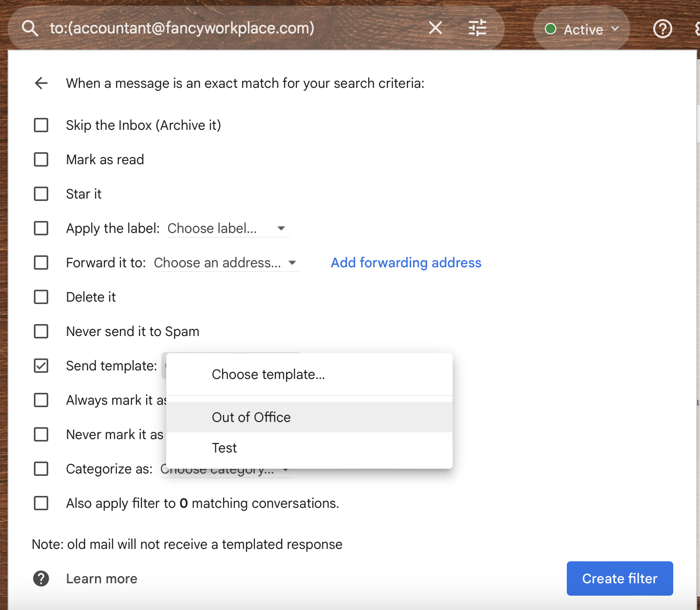Clear the search query with X icon
Viewport: 700px width, 610px height.
pos(435,28)
